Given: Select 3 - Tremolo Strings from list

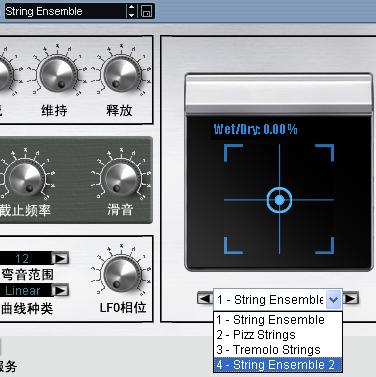Looking at the screenshot, I should tap(278, 350).
